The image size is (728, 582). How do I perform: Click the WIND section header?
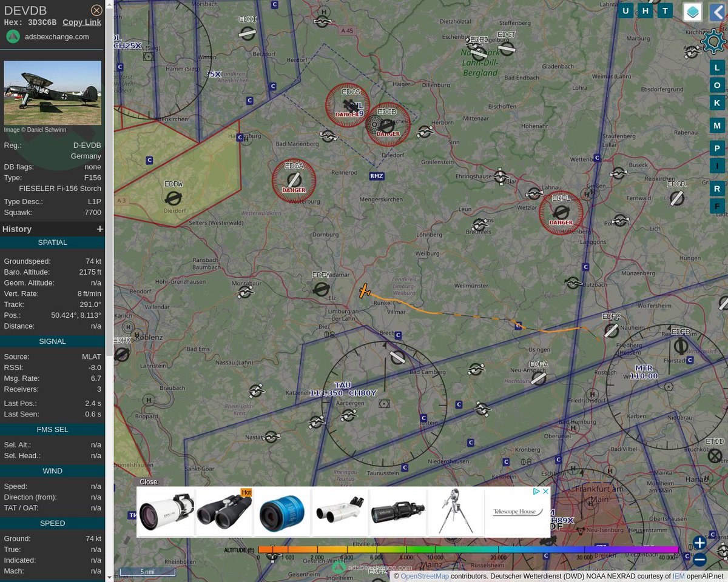pos(53,471)
